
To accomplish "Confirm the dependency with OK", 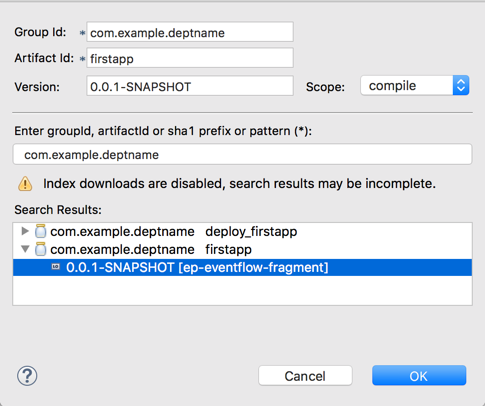I will pos(419,376).
